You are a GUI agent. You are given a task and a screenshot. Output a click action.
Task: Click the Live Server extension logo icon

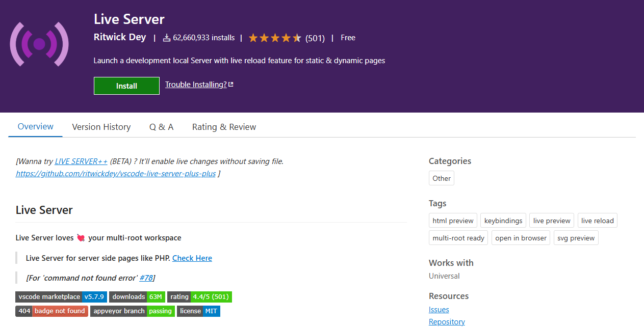pos(39,44)
